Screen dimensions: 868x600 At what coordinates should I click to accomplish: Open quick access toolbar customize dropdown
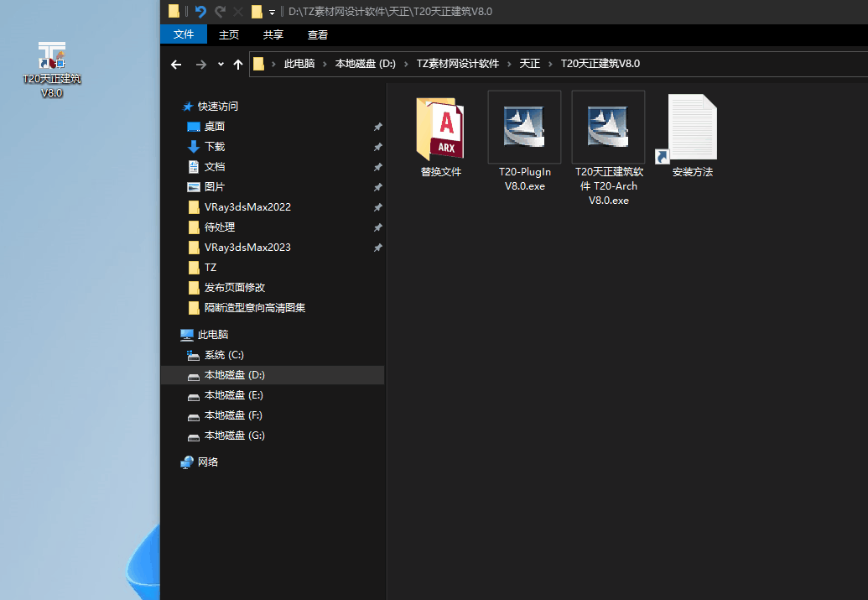[272, 12]
